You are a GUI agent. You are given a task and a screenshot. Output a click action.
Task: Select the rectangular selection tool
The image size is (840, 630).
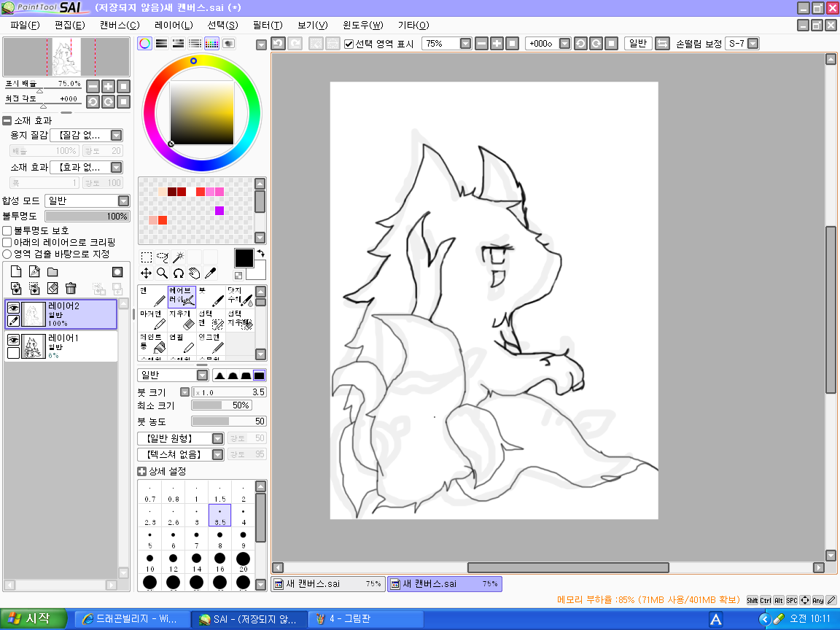pyautogui.click(x=146, y=257)
